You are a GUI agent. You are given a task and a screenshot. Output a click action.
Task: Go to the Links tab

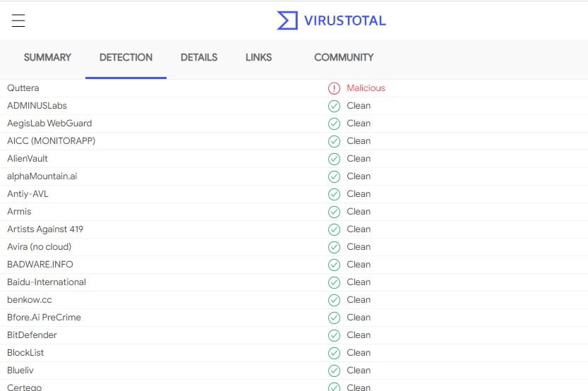coord(258,57)
